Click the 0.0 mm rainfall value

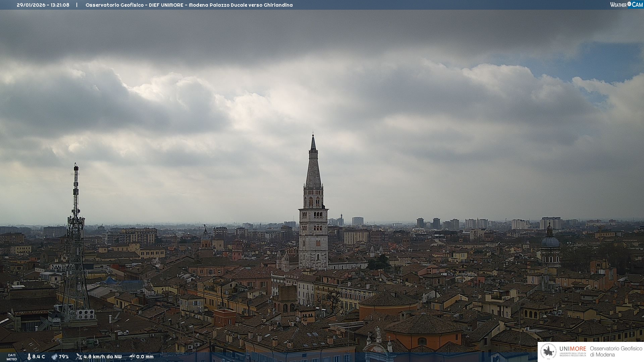coord(145,357)
